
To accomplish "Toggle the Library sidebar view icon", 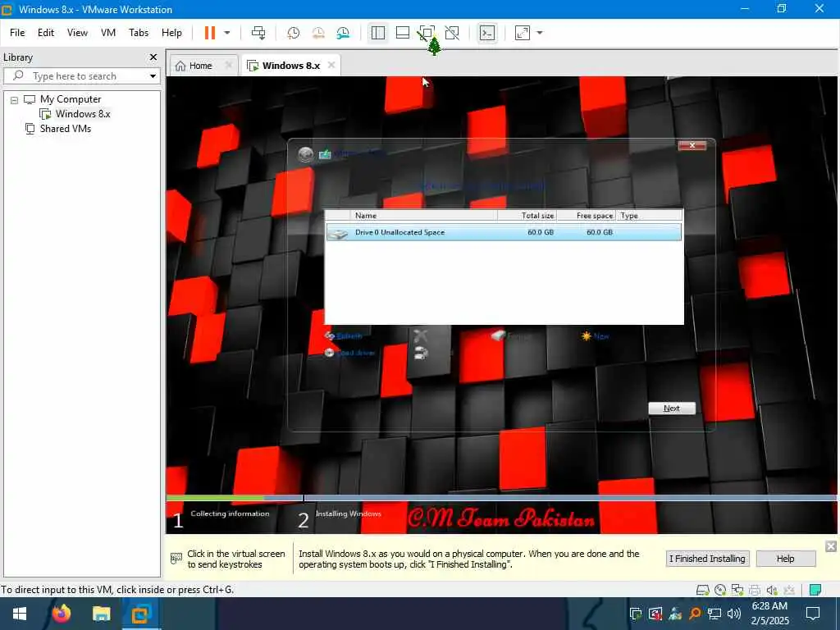I will tap(377, 33).
